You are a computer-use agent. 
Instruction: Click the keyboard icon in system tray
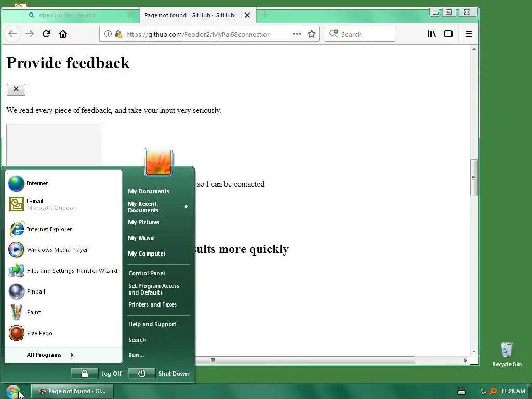(x=461, y=392)
